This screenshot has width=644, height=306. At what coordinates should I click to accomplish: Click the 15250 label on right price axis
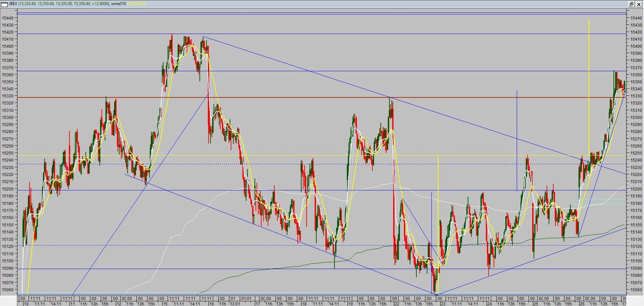[x=635, y=154]
